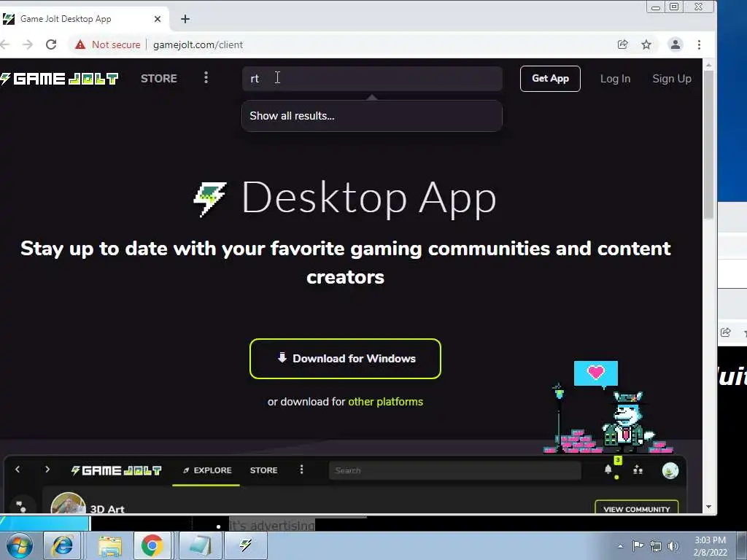Reload the page with the refresh icon
The width and height of the screenshot is (747, 560).
click(51, 44)
